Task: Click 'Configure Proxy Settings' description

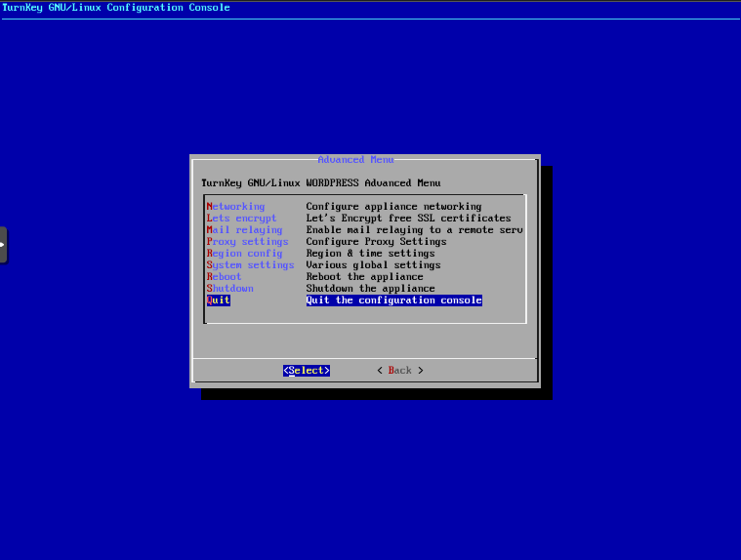Action: 376,242
